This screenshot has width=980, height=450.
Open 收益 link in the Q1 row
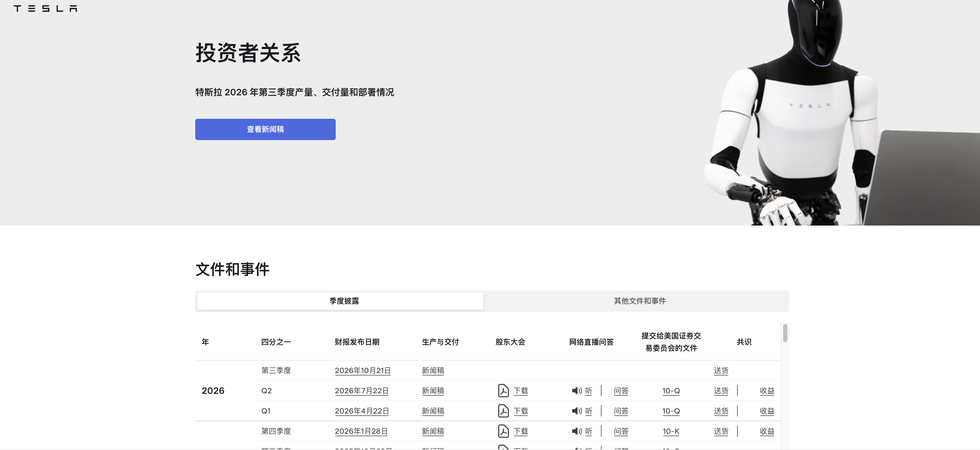[767, 411]
